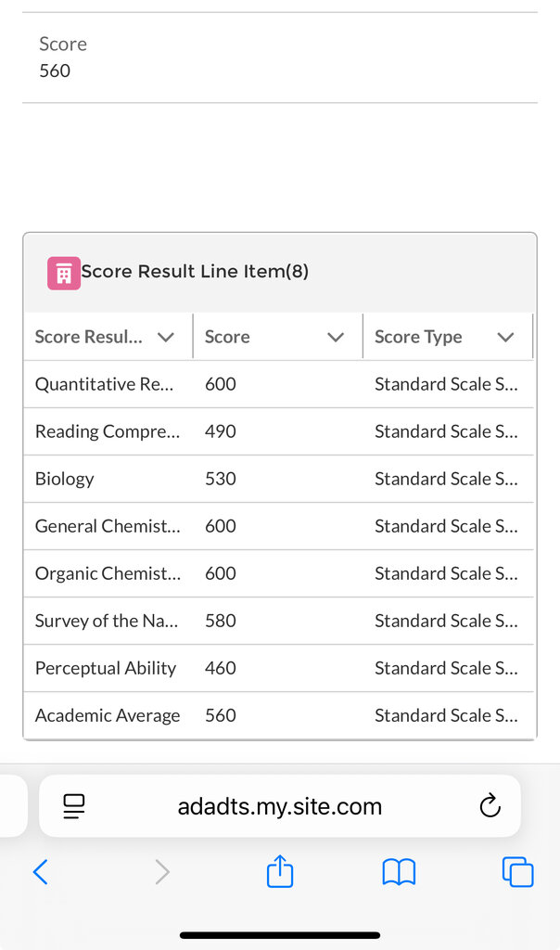
Task: Open the Score Result Line Item(8) list
Action: [195, 272]
